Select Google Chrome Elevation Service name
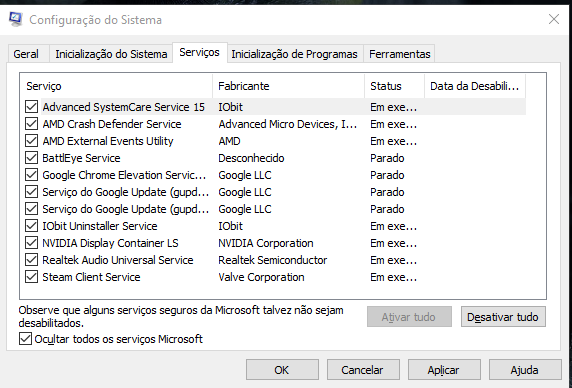This screenshot has height=388, width=572. (124, 175)
